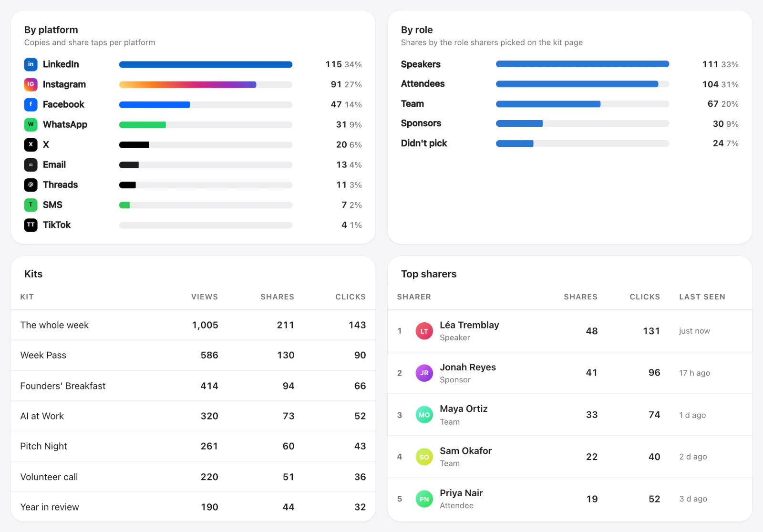Screen dimensions: 763x532
Task: Open Jonah Reyes's JR avatar
Action: pos(424,373)
